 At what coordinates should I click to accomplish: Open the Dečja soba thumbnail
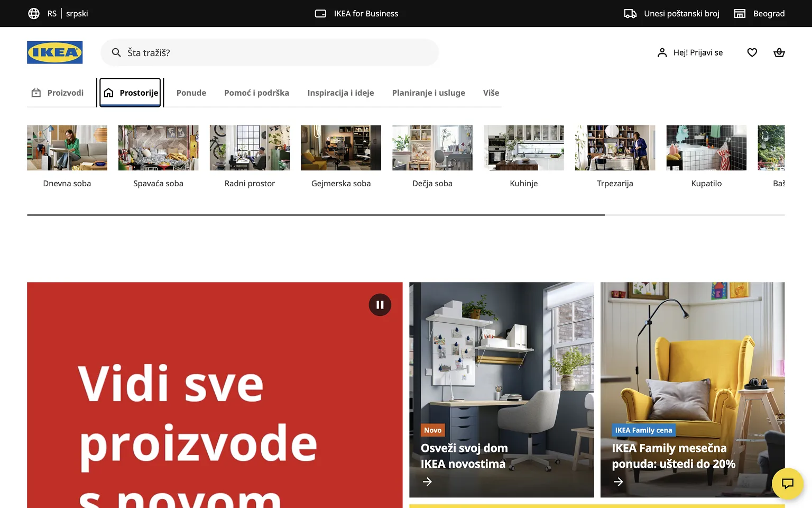click(432, 148)
